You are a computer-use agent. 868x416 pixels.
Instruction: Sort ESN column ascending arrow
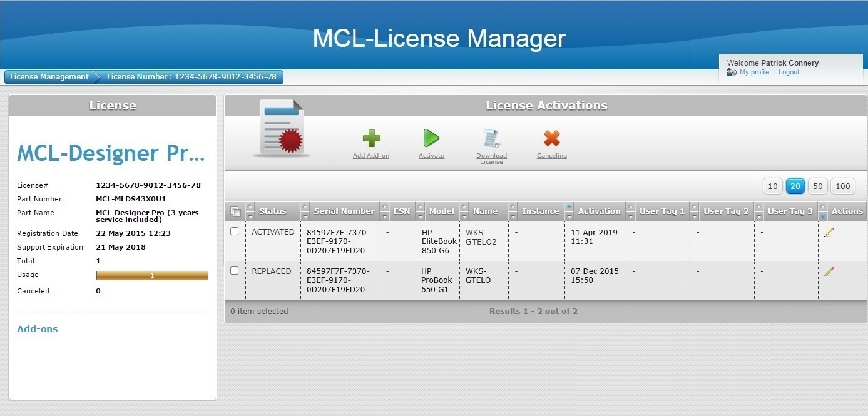pos(384,207)
